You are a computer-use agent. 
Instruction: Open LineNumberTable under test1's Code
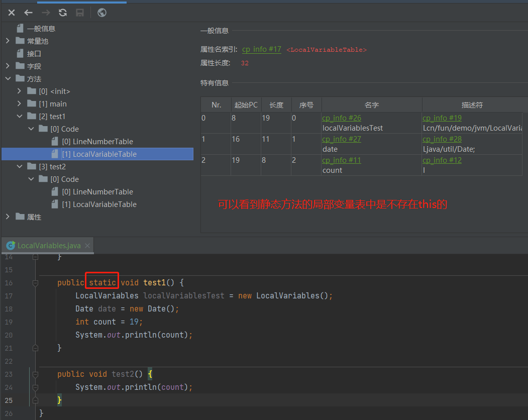[97, 142]
